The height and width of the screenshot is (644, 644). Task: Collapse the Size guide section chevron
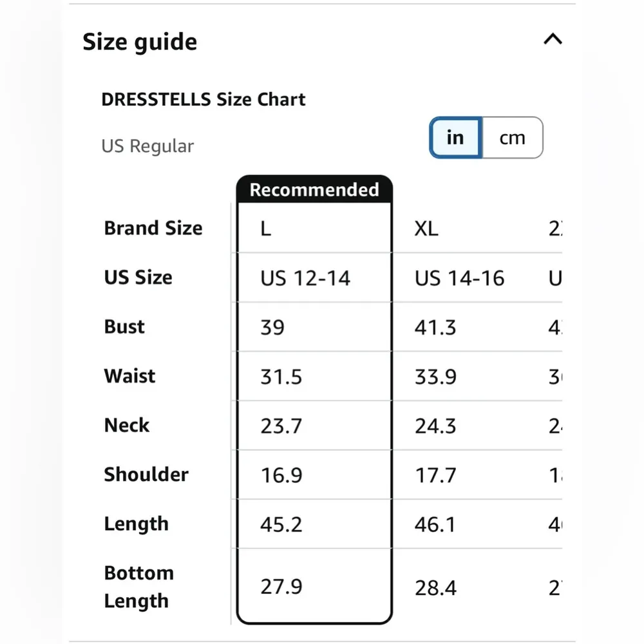(x=553, y=40)
